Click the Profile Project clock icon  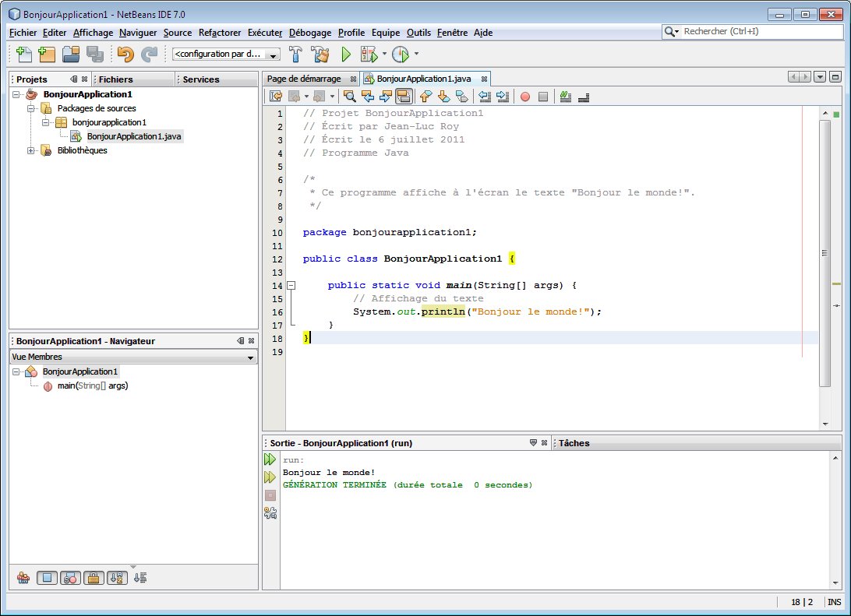pos(401,54)
